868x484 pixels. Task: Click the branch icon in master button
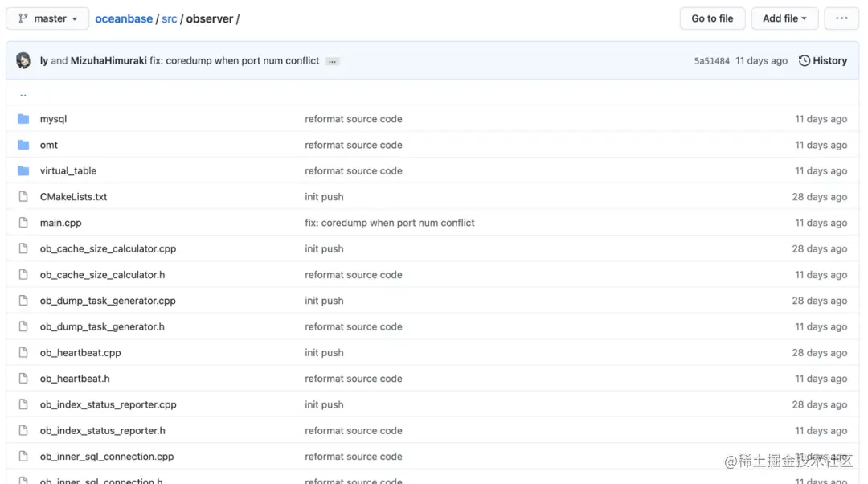23,18
